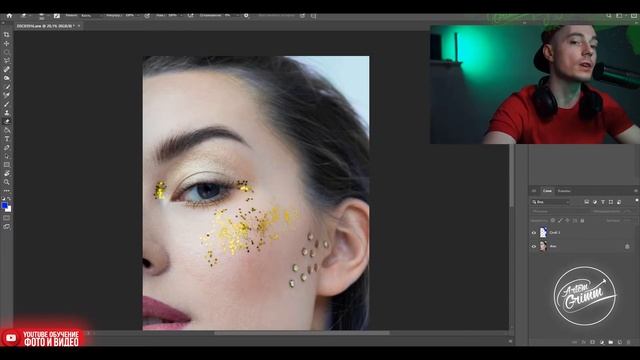This screenshot has width=640, height=360.
Task: Link layers icon at Layers panel bottom
Action: 575,342
